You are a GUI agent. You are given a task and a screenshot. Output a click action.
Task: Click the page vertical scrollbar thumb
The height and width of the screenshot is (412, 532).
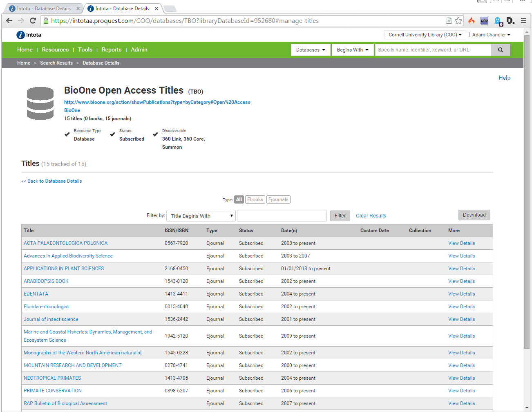click(x=527, y=192)
